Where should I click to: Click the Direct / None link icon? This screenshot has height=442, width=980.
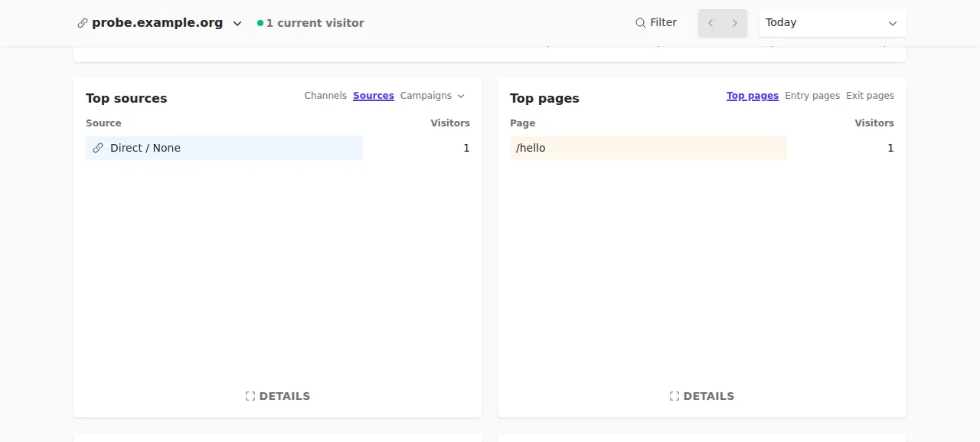point(98,148)
